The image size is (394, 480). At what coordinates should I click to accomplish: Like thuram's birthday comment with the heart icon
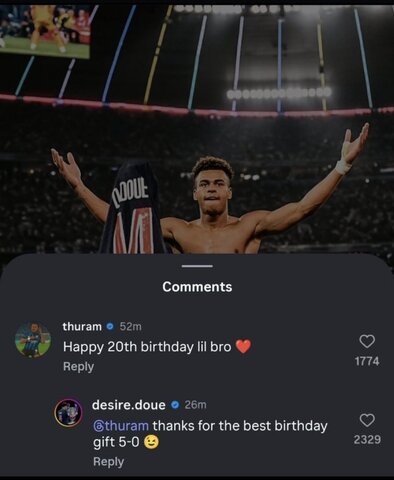[x=367, y=341]
